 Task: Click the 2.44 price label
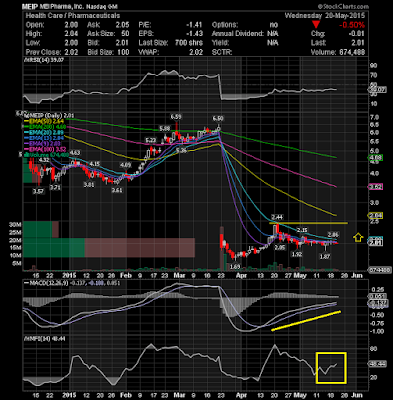pos(277,217)
